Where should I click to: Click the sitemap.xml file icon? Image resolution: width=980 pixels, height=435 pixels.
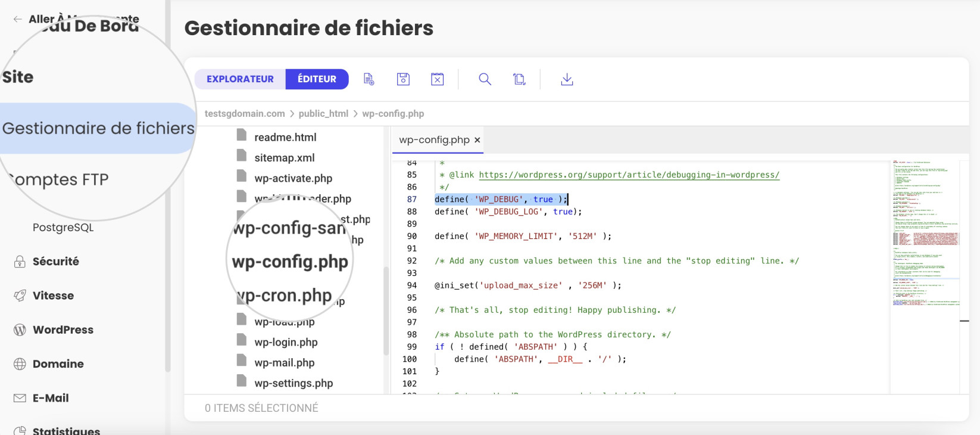[241, 156]
